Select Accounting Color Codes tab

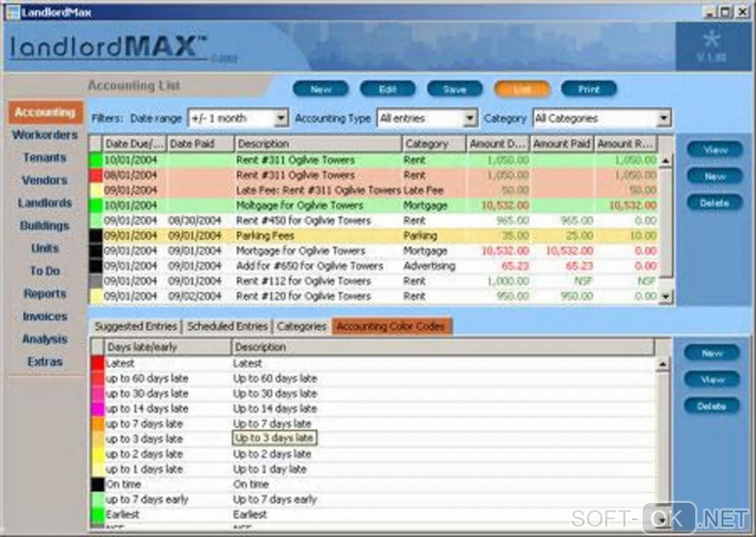point(391,327)
